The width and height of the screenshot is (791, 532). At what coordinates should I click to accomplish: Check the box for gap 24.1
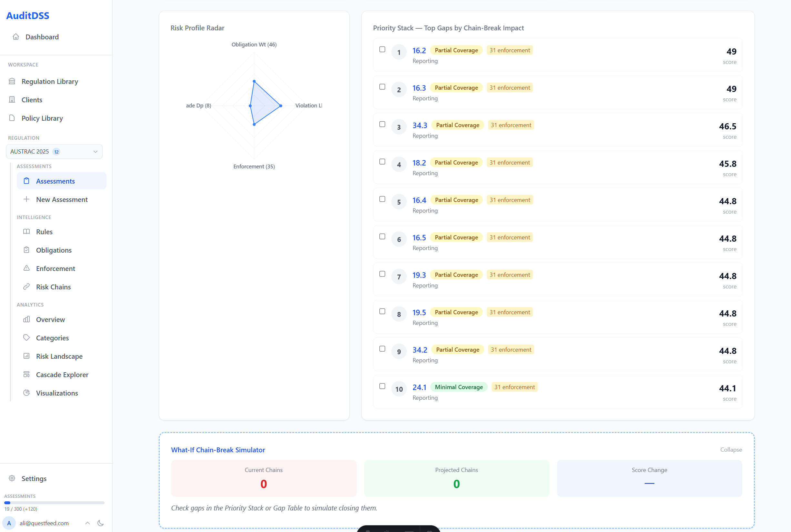(382, 386)
